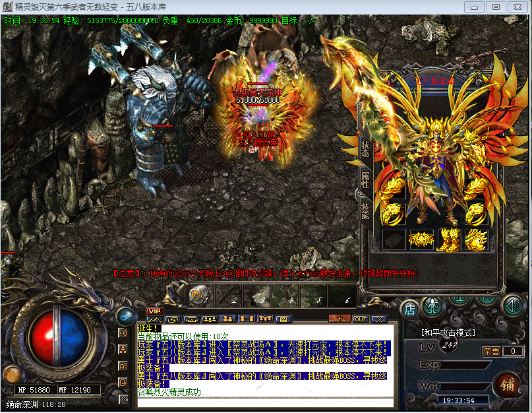
Task: Click the 召唤烈火精灵成功 chat line
Action: coord(175,393)
